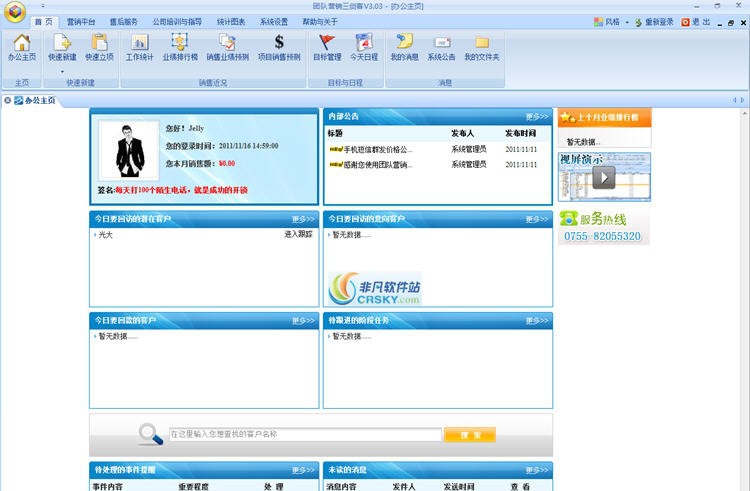
Task: Click the star icon on 上个月业绩排行榜
Action: [x=568, y=117]
